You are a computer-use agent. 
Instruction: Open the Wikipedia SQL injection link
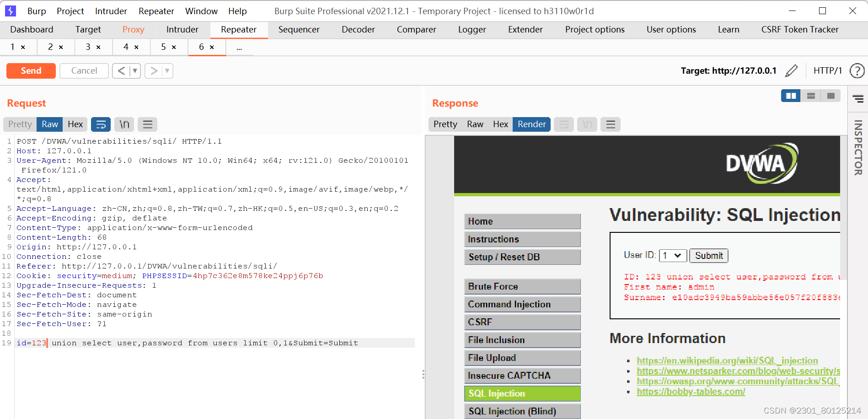pyautogui.click(x=727, y=360)
